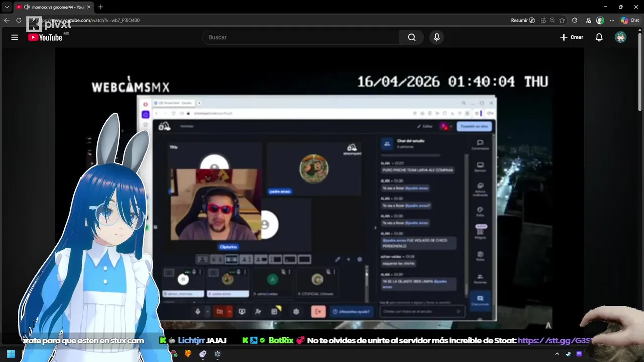644x362 pixels.
Task: Open the Steam tray icon
Action: pyautogui.click(x=568, y=354)
